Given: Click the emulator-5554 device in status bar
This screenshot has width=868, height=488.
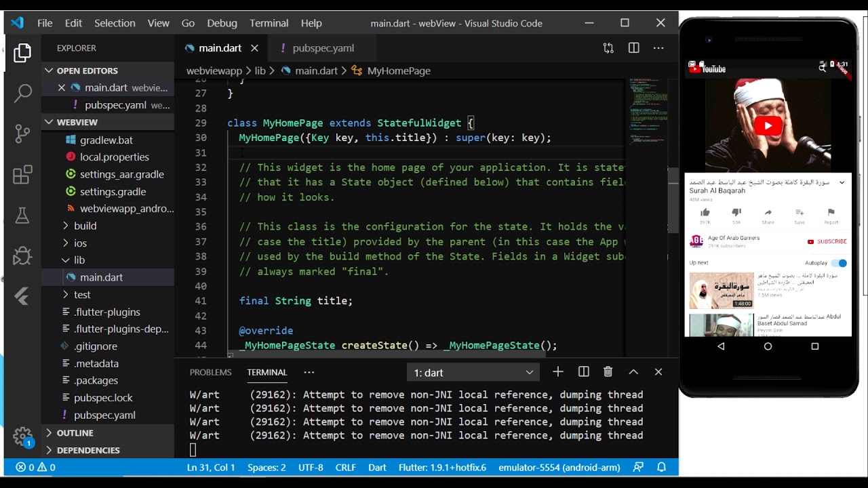Looking at the screenshot, I should pos(559,467).
